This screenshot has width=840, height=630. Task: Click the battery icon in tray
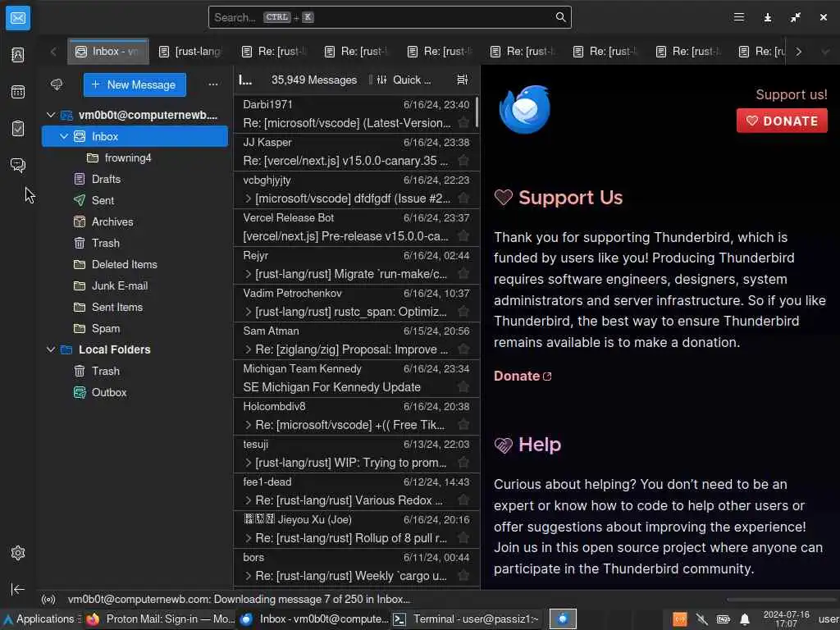coord(724,619)
